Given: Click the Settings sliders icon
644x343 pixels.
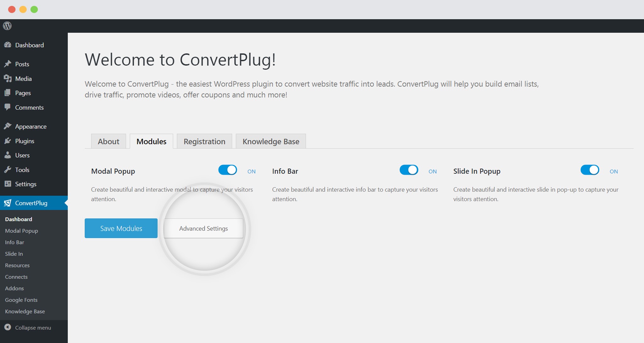Looking at the screenshot, I should point(8,184).
